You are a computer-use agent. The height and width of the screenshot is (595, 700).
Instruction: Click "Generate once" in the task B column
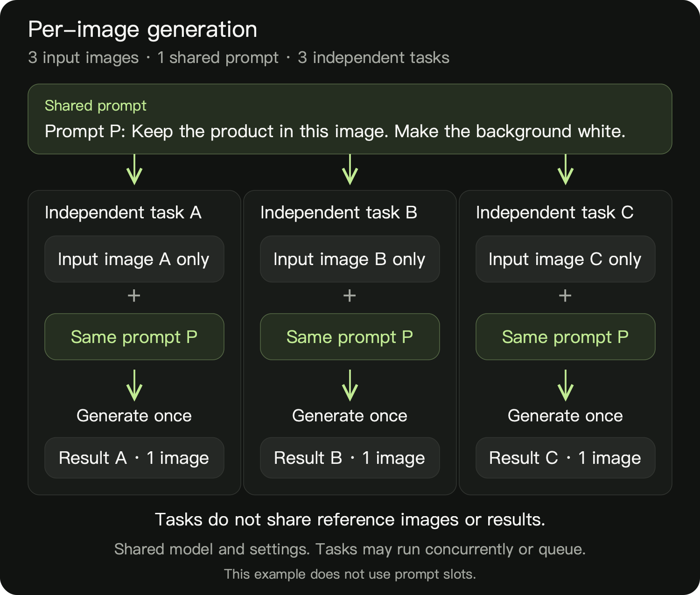(x=350, y=415)
